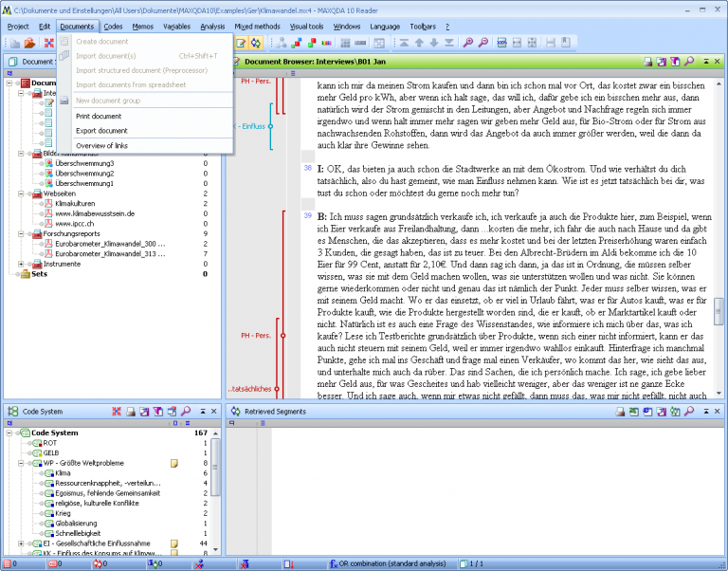Click the search icon in Document Browser header
The height and width of the screenshot is (571, 728).
click(689, 62)
